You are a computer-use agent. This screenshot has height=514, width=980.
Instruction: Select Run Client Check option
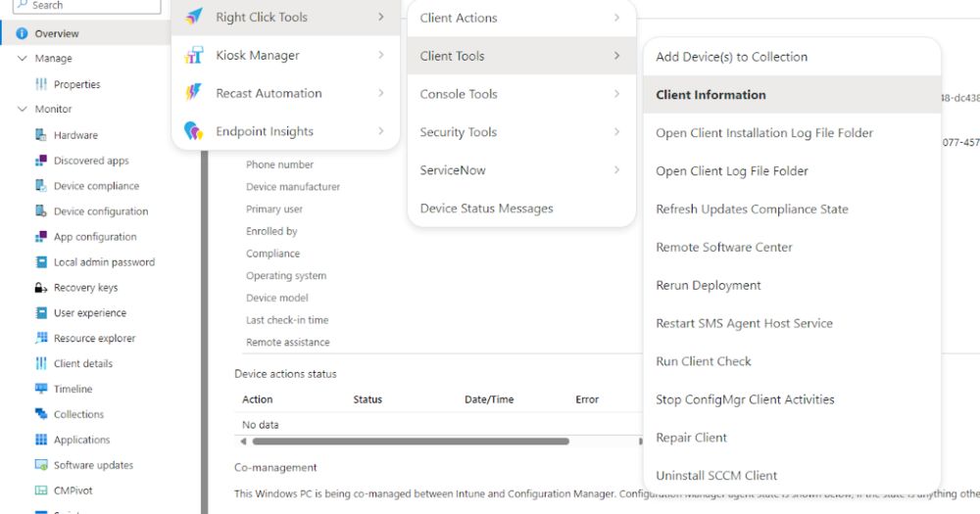(x=792, y=361)
